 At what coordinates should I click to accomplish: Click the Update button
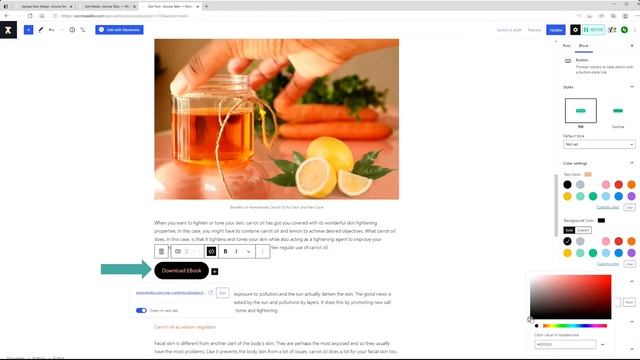(556, 30)
